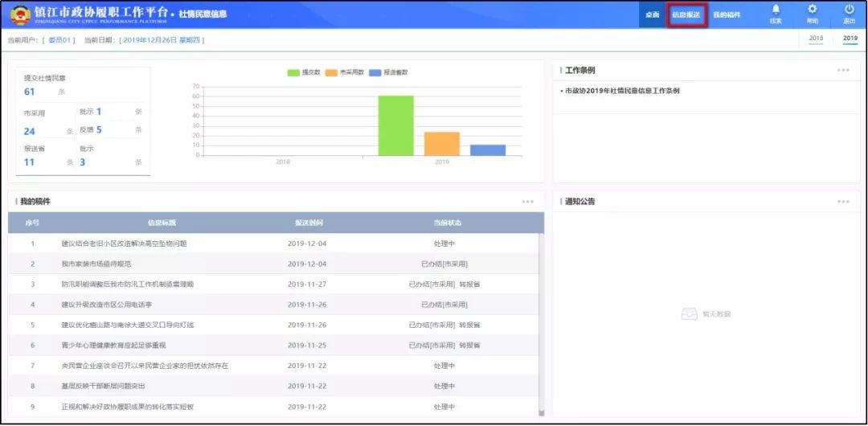868x426 pixels.
Task: Go to the 我的稿件 nav tab
Action: (727, 15)
